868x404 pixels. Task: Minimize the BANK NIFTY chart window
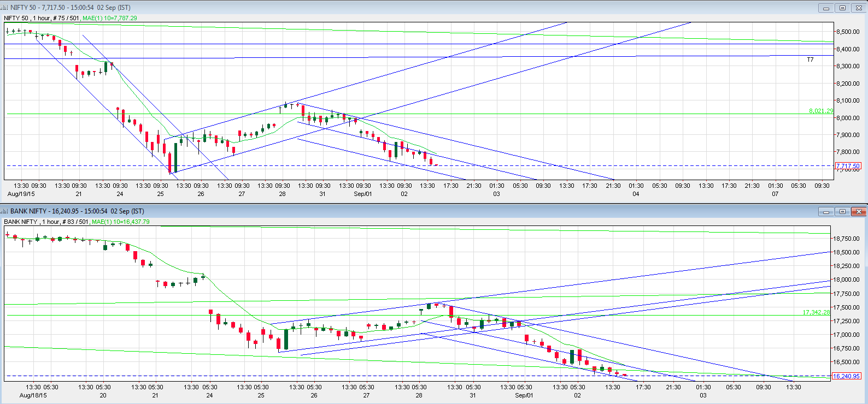(826, 211)
